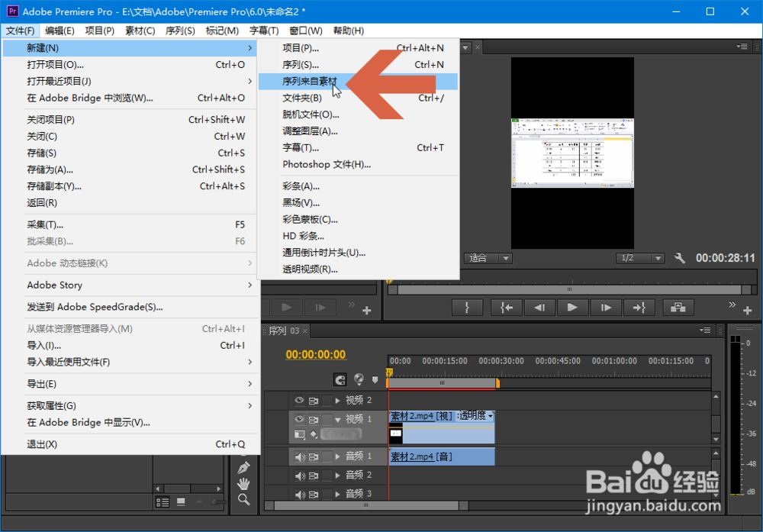Click the timeline zoom navigator bar
Image resolution: width=763 pixels, height=532 pixels.
point(443,383)
